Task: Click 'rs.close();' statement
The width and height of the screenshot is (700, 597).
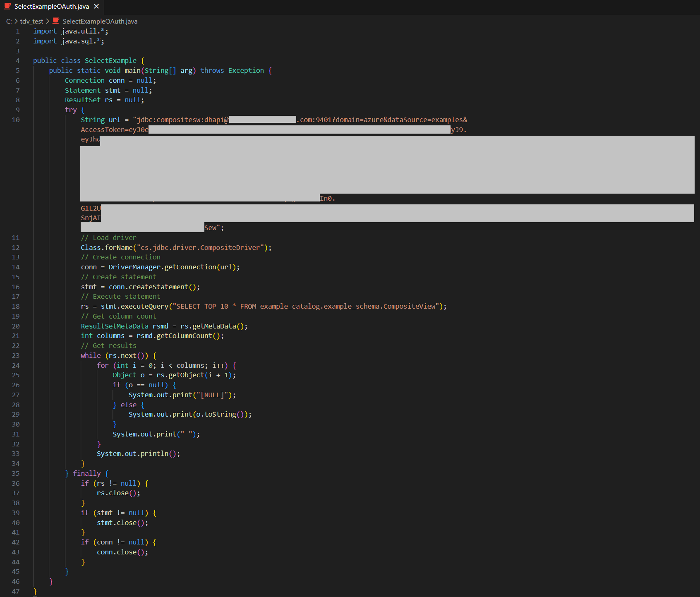Action: click(x=118, y=493)
